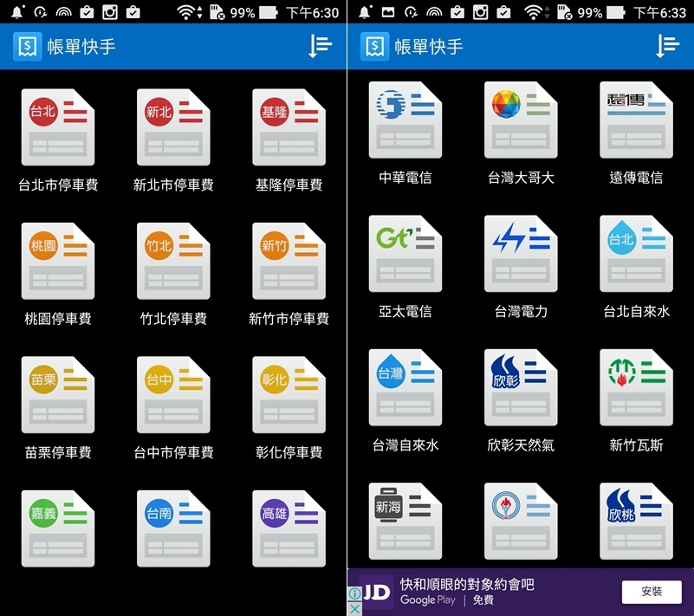This screenshot has height=616, width=694.
Task: Tap the picture notification icon on right status bar
Action: click(387, 12)
